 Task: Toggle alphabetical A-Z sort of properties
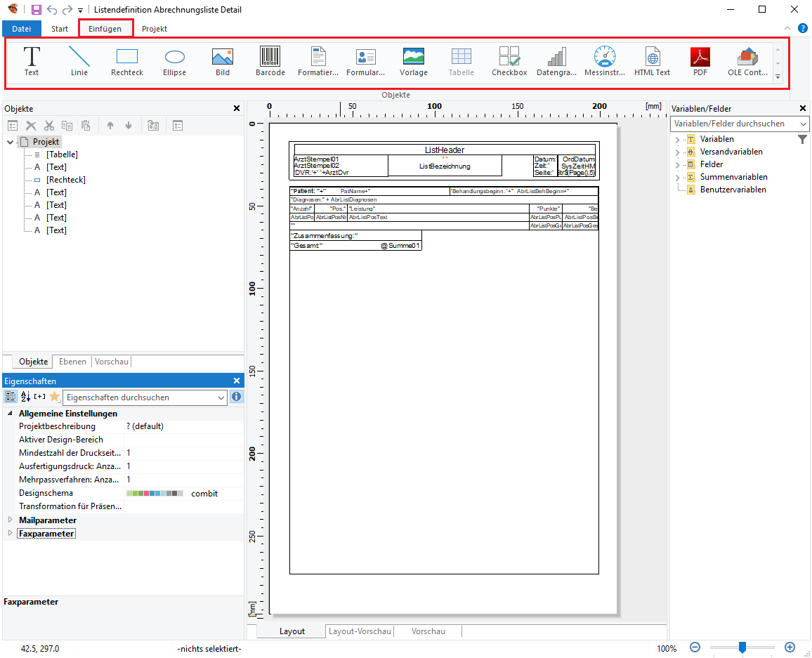(x=25, y=397)
